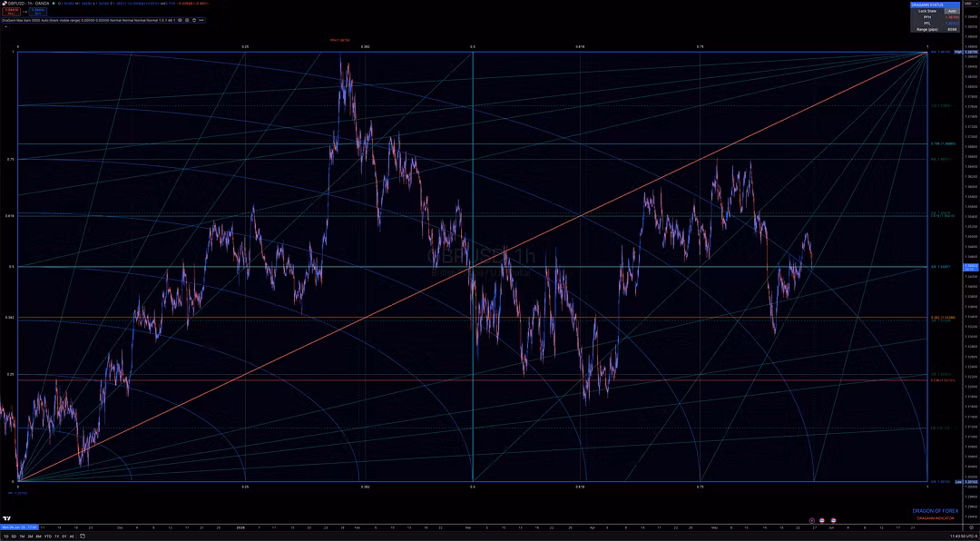Open the go-to-date calendar icon
This screenshot has width=980, height=541.
(x=83, y=536)
